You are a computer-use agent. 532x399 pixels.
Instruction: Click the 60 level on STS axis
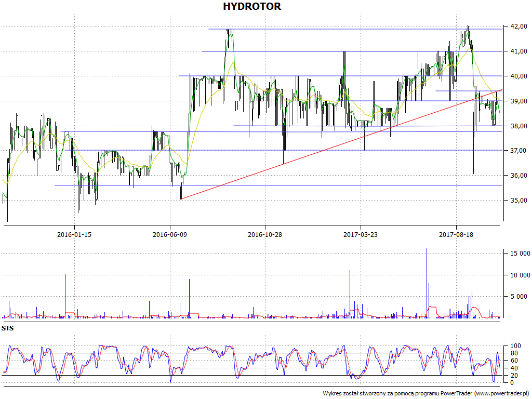click(514, 361)
